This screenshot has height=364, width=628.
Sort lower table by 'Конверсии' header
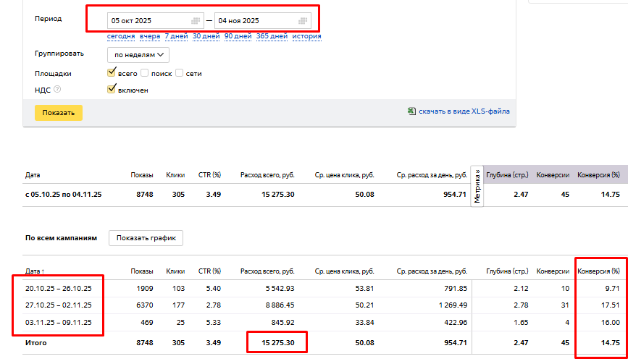pyautogui.click(x=553, y=271)
